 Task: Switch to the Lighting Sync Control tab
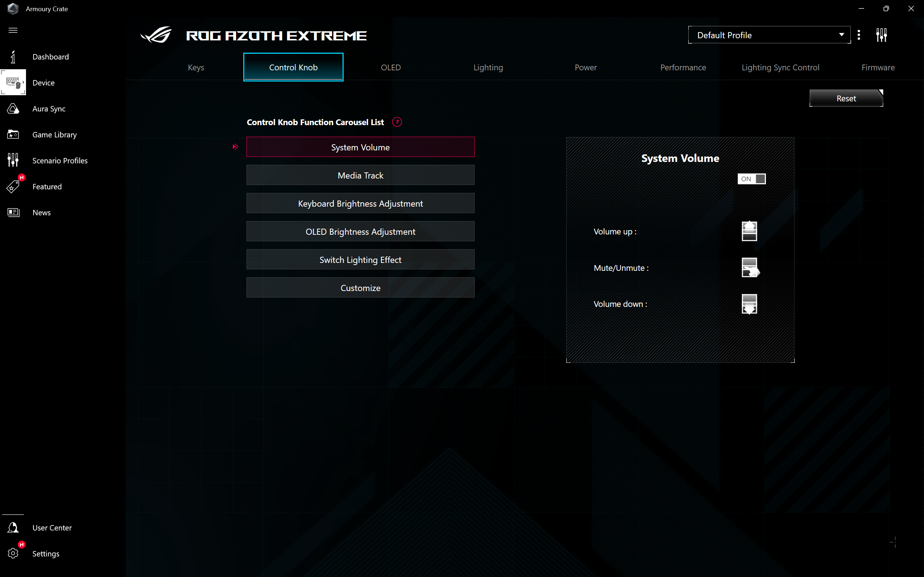coord(780,67)
